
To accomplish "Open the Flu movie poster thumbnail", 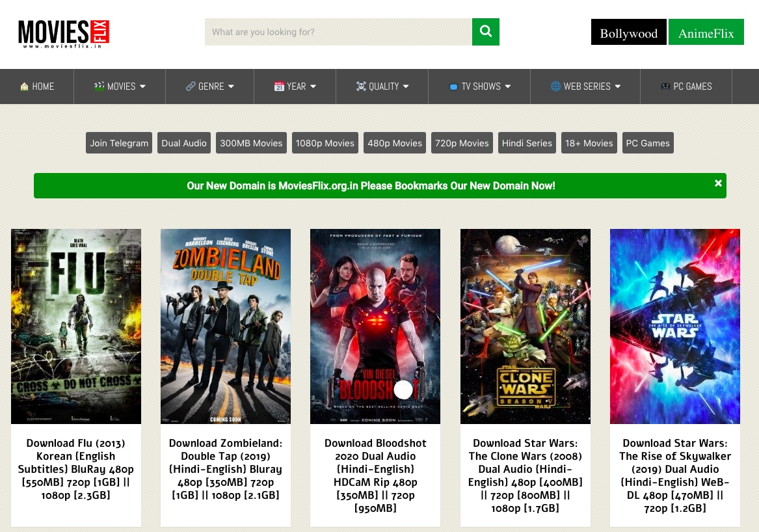I will click(x=76, y=326).
